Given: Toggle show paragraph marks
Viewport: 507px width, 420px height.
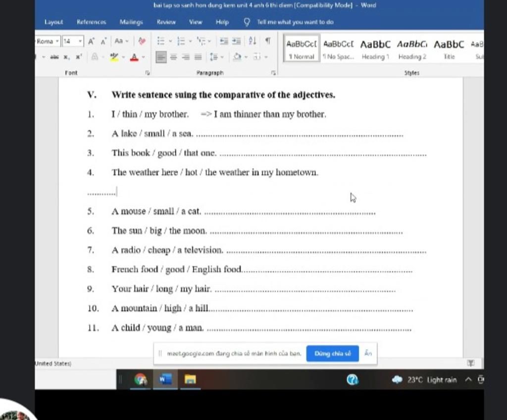Looking at the screenshot, I should (x=268, y=41).
